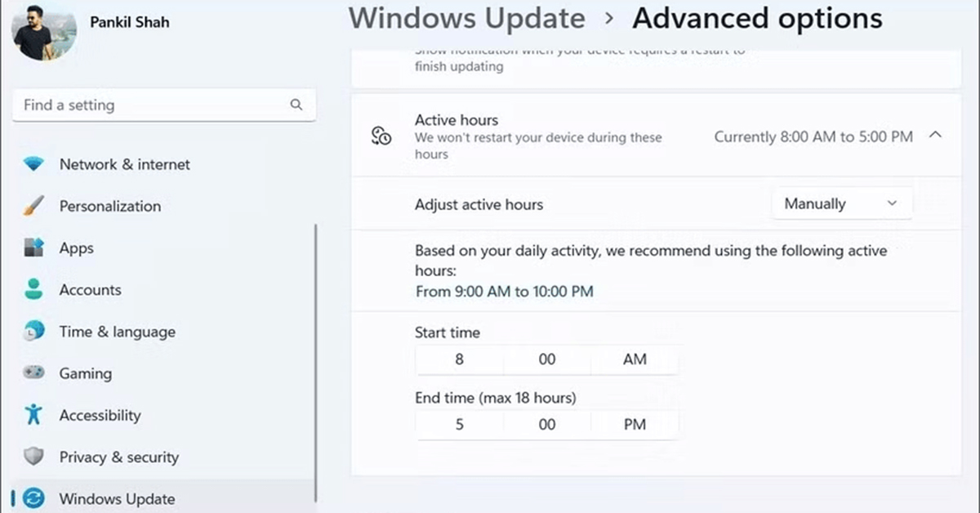Select the Start time minutes field showing 00
Image resolution: width=980 pixels, height=513 pixels.
(547, 359)
